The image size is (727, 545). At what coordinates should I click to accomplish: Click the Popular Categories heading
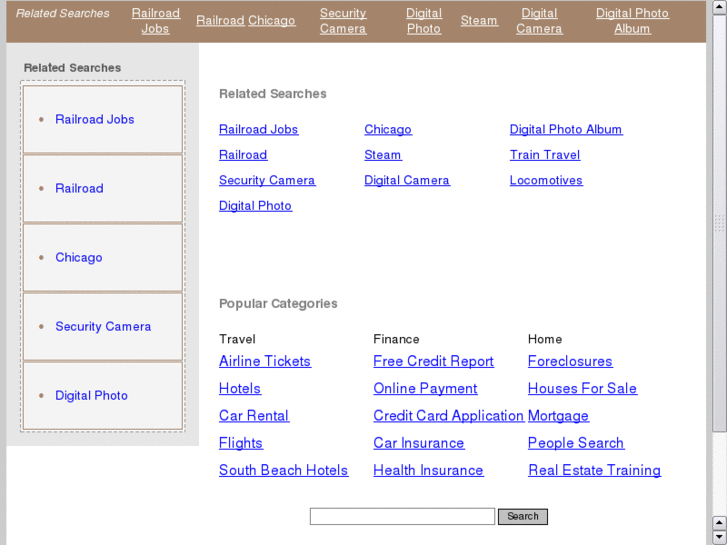tap(278, 304)
